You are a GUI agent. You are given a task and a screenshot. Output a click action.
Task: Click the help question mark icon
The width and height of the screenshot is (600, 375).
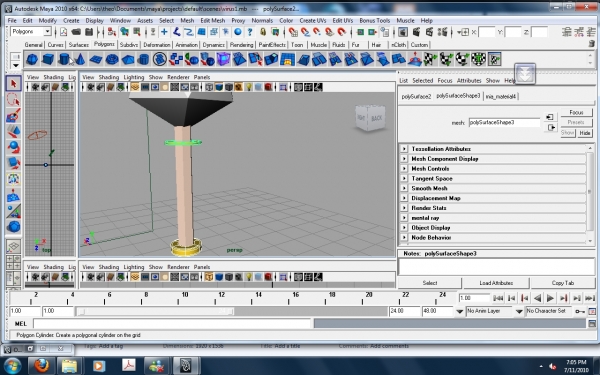pyautogui.click(x=250, y=32)
